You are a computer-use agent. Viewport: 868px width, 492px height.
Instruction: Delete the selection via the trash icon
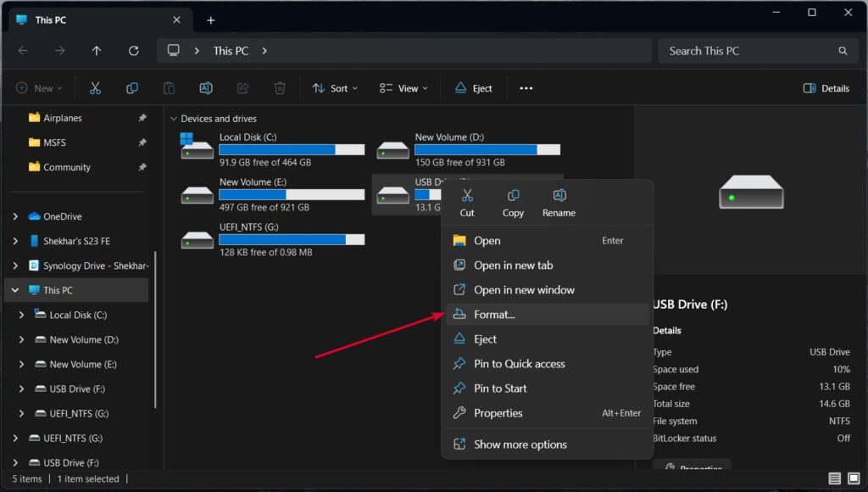click(x=280, y=87)
